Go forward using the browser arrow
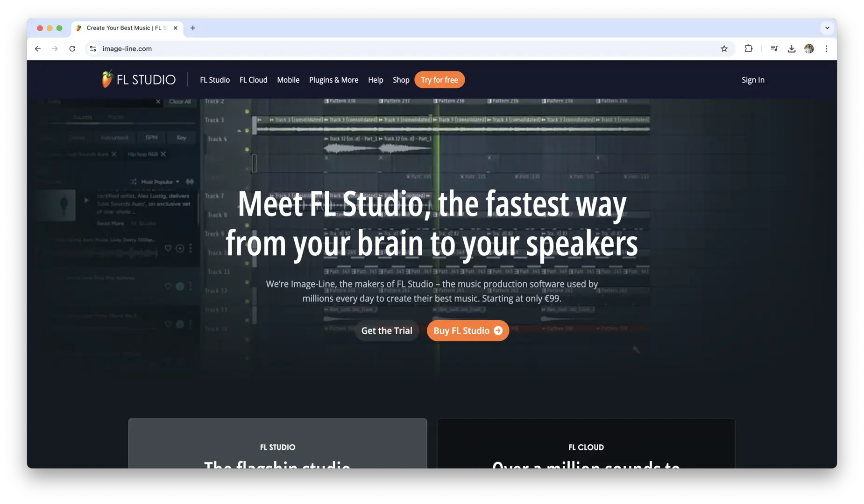864x504 pixels. (x=55, y=49)
